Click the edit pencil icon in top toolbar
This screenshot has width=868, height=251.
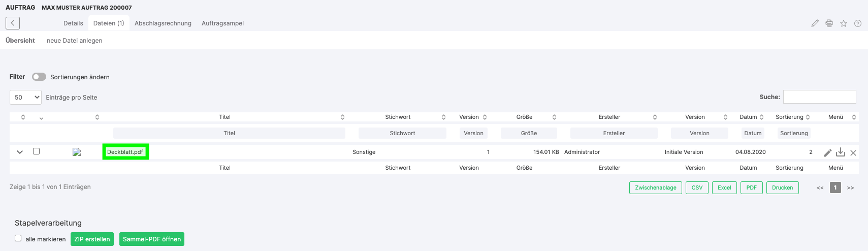(x=815, y=23)
